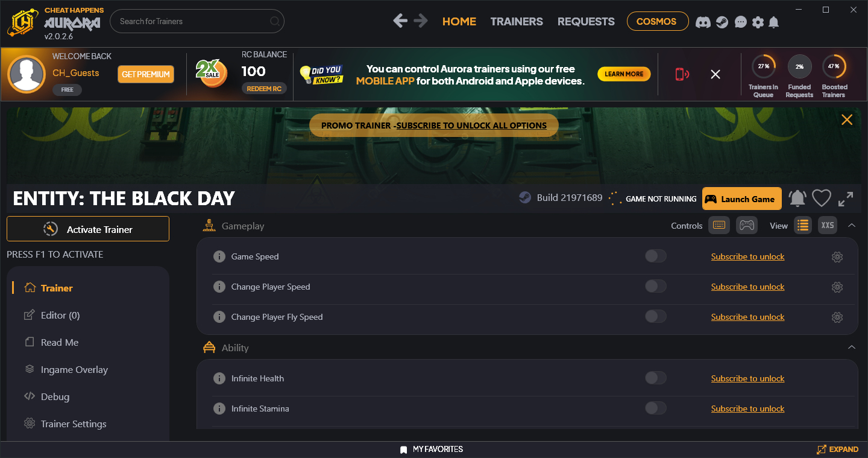Screen dimensions: 868x458
Task: Click the Search for Trainers field
Action: tap(197, 21)
